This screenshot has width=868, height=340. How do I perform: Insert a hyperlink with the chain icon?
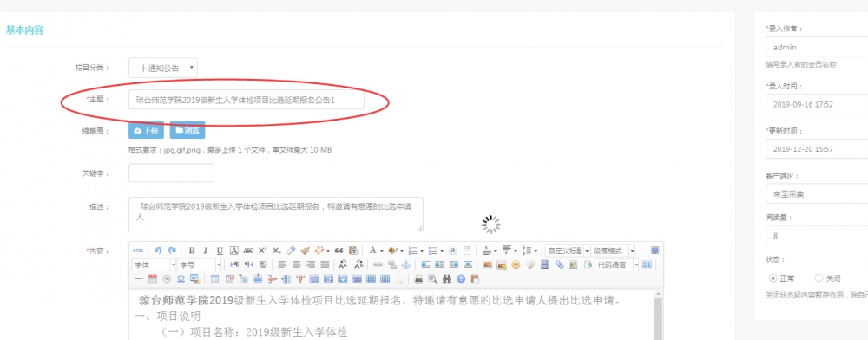(x=378, y=265)
